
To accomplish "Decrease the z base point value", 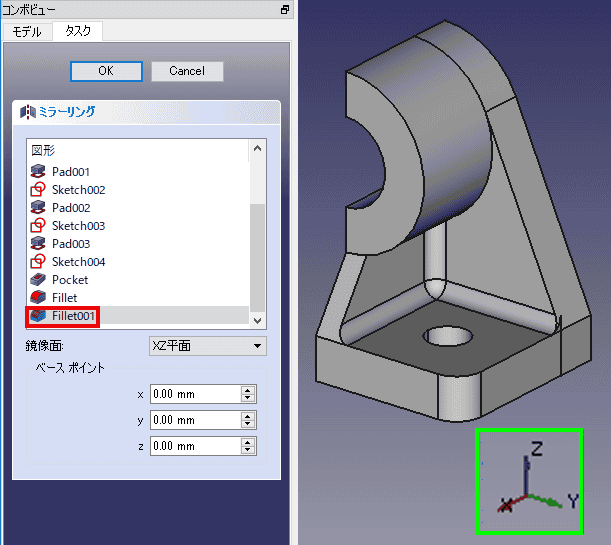I will pyautogui.click(x=248, y=450).
